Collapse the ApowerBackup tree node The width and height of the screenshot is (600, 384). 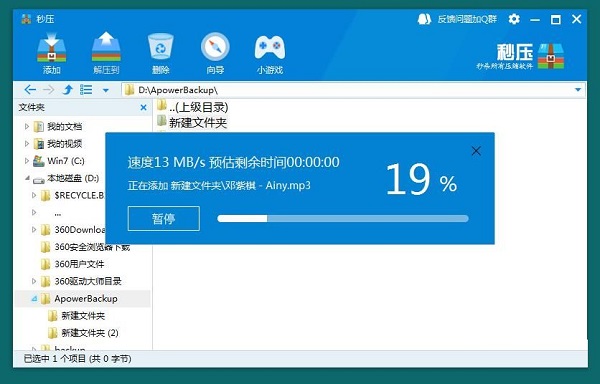pos(34,299)
